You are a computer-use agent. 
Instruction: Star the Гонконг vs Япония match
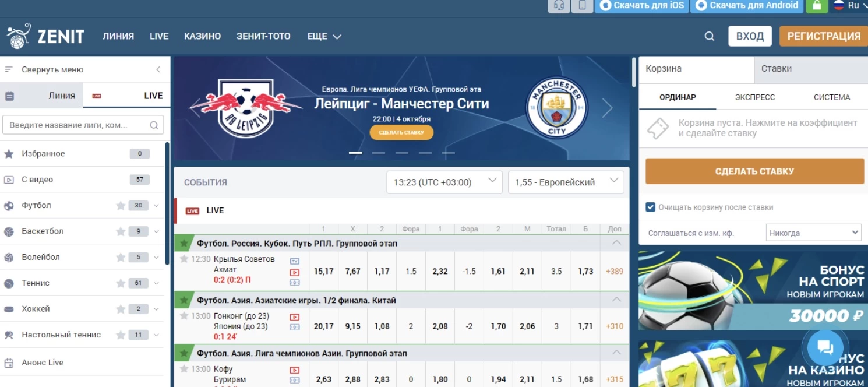pos(184,316)
